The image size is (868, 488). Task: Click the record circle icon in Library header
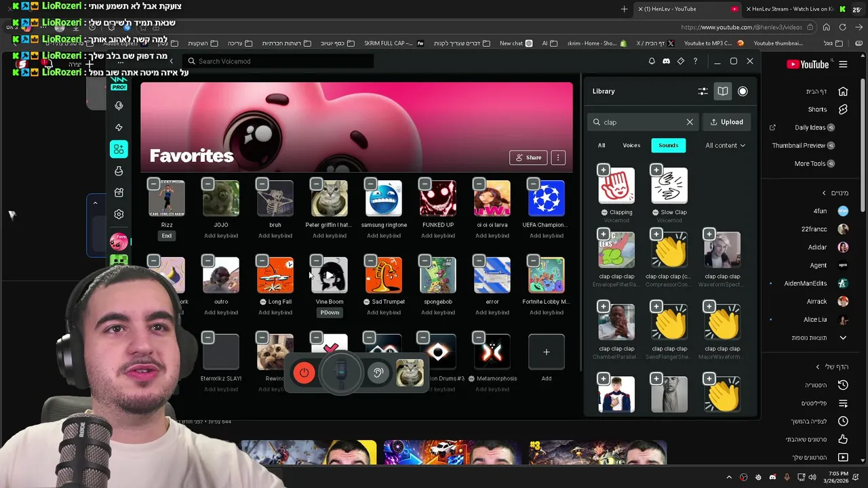pyautogui.click(x=743, y=91)
